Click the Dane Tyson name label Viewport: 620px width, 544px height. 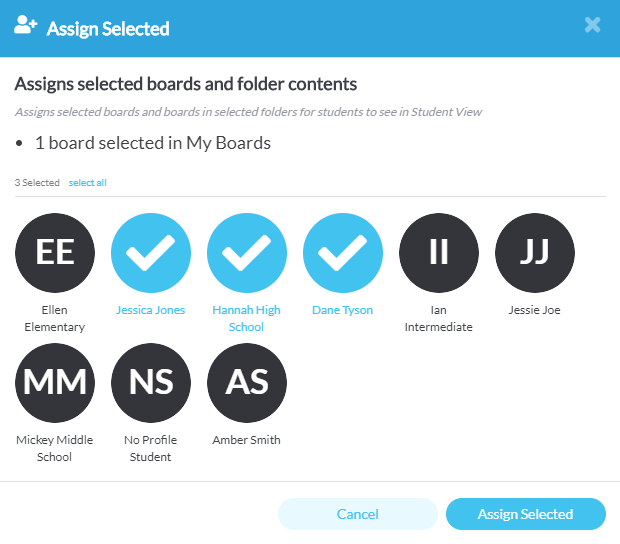click(342, 310)
